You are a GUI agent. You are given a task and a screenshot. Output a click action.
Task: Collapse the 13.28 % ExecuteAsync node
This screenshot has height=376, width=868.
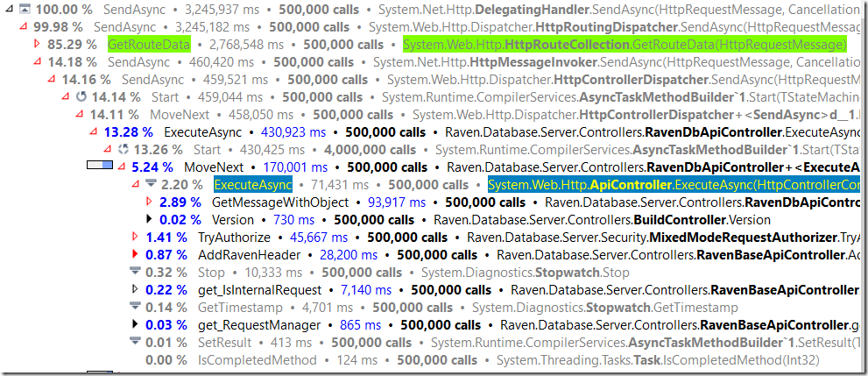point(93,132)
